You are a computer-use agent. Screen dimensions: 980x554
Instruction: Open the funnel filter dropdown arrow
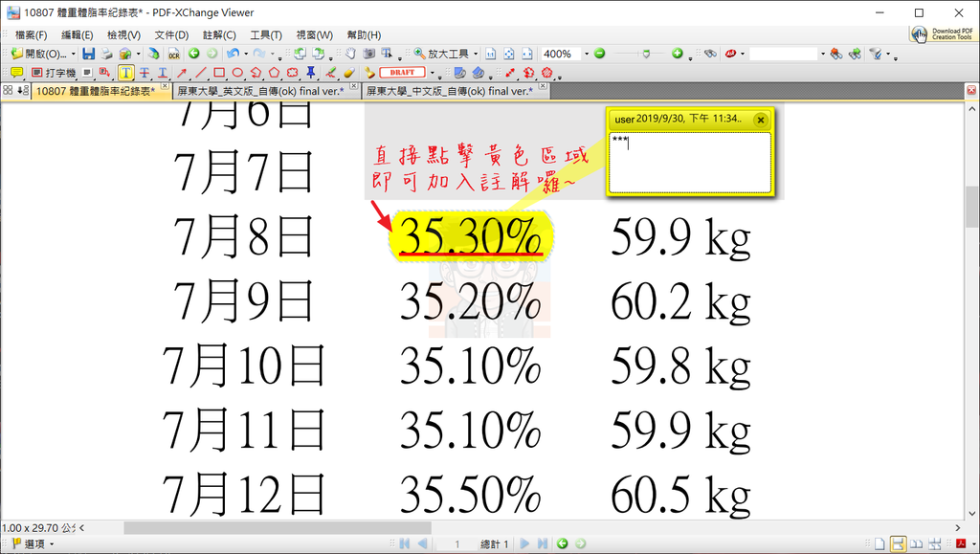pos(887,54)
